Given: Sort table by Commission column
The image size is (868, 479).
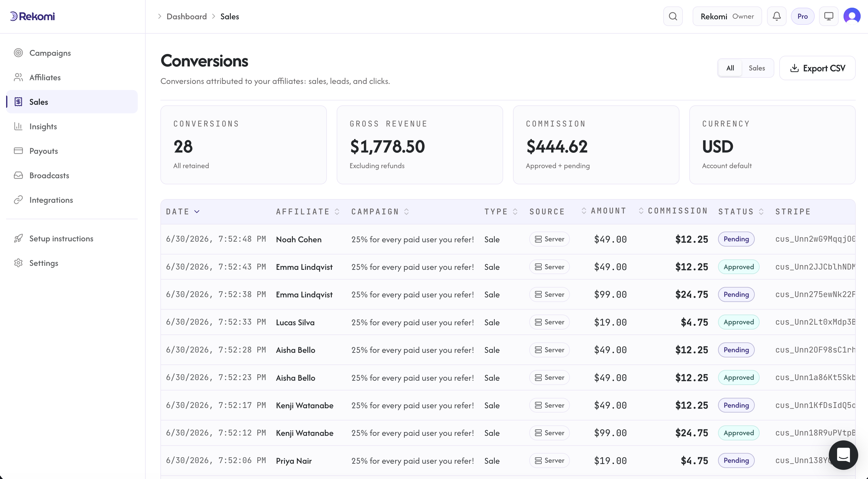Looking at the screenshot, I should pos(673,211).
